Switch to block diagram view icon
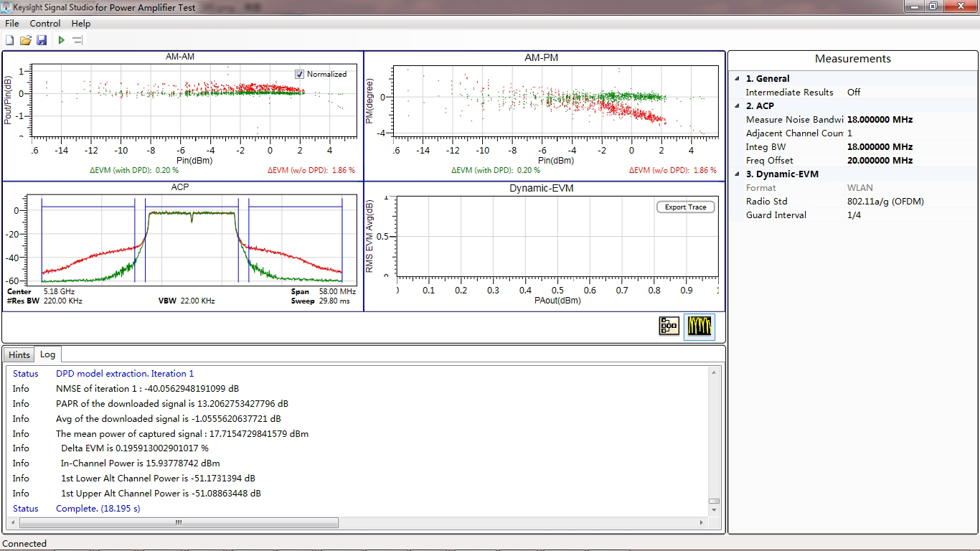Viewport: 980px width, 551px height. click(x=669, y=326)
